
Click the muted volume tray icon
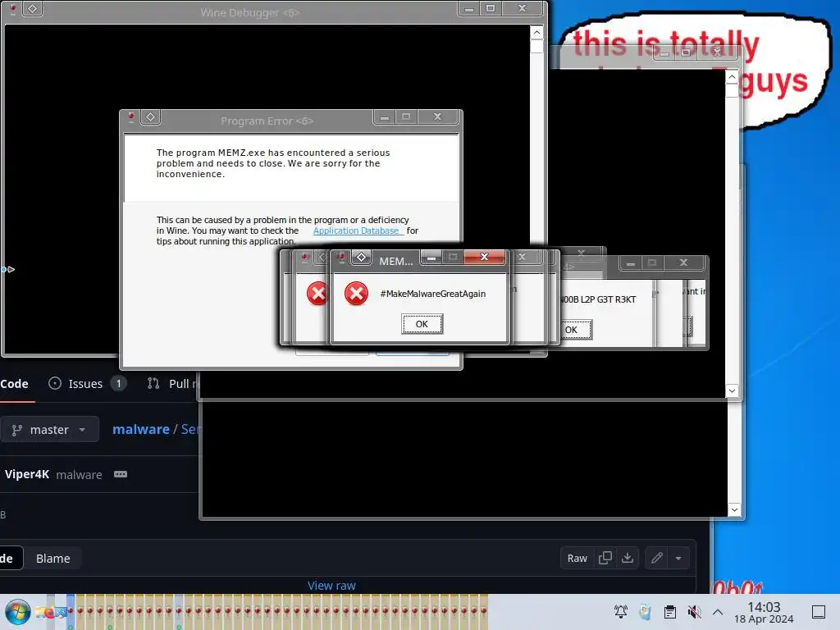[694, 612]
